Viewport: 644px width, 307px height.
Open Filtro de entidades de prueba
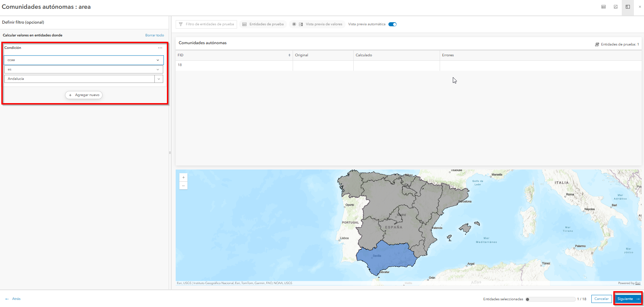[206, 24]
